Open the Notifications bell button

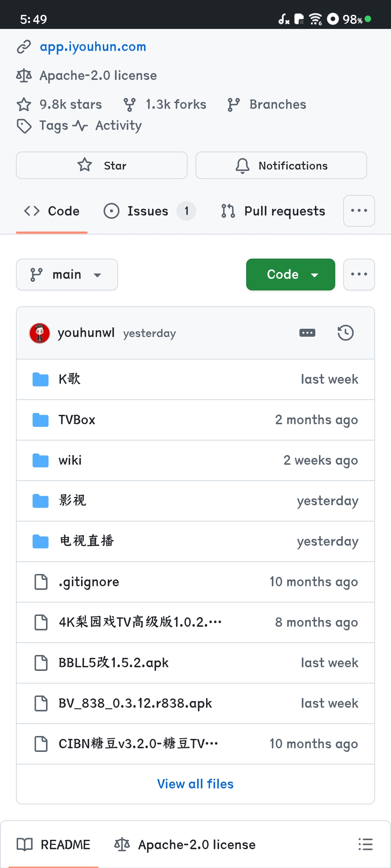[281, 165]
